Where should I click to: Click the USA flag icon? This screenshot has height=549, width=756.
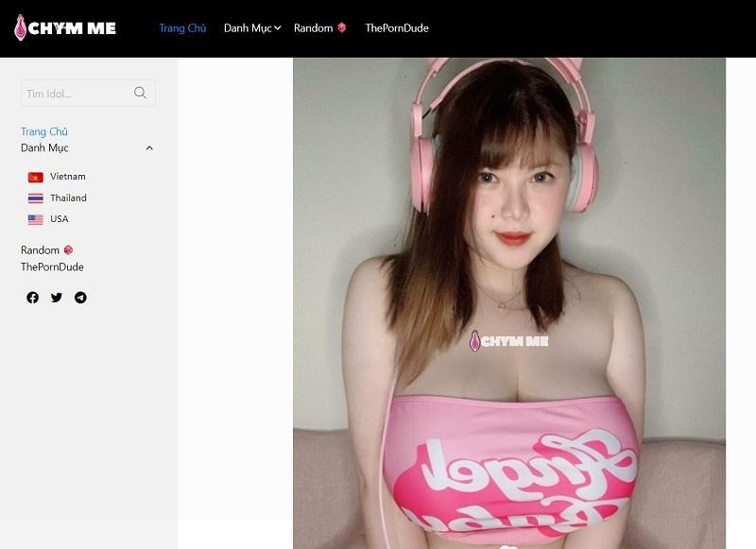[36, 219]
